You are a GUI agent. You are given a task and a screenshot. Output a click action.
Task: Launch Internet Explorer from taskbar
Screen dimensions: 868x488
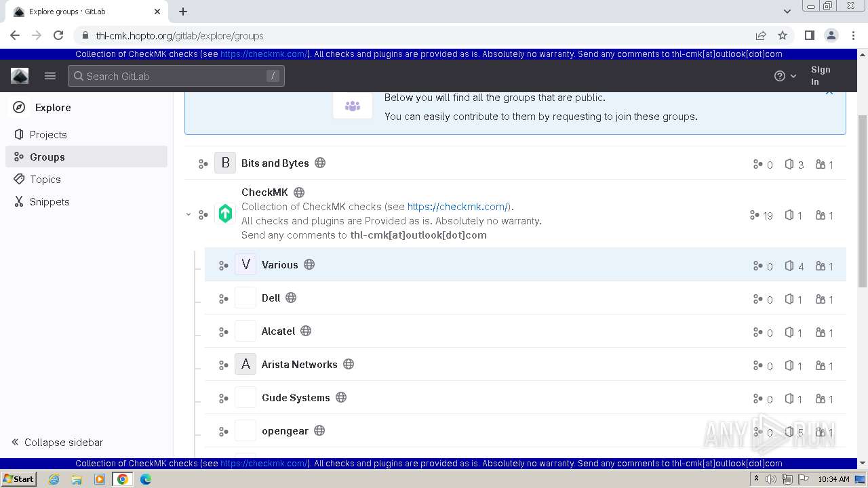click(54, 479)
